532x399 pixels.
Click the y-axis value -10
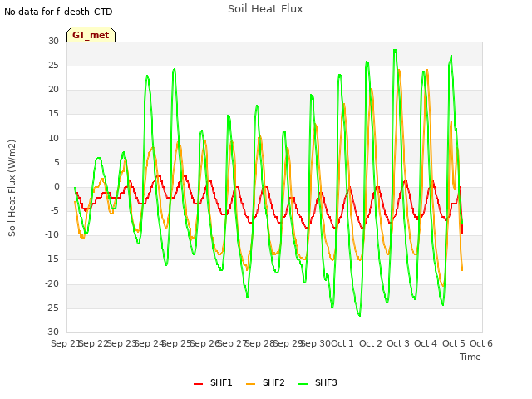tap(52, 234)
